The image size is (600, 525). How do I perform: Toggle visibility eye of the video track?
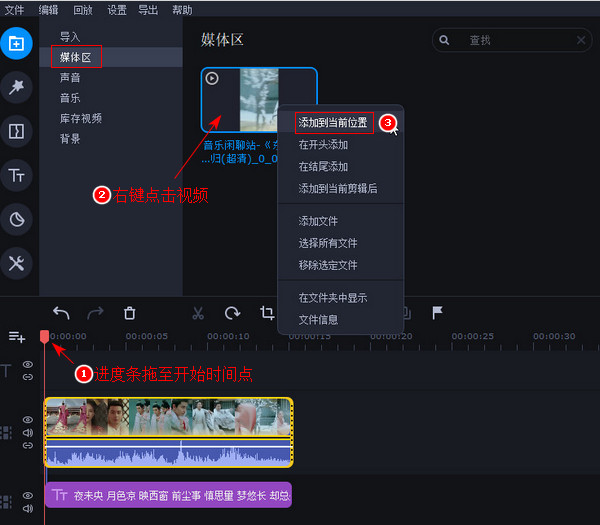28,420
